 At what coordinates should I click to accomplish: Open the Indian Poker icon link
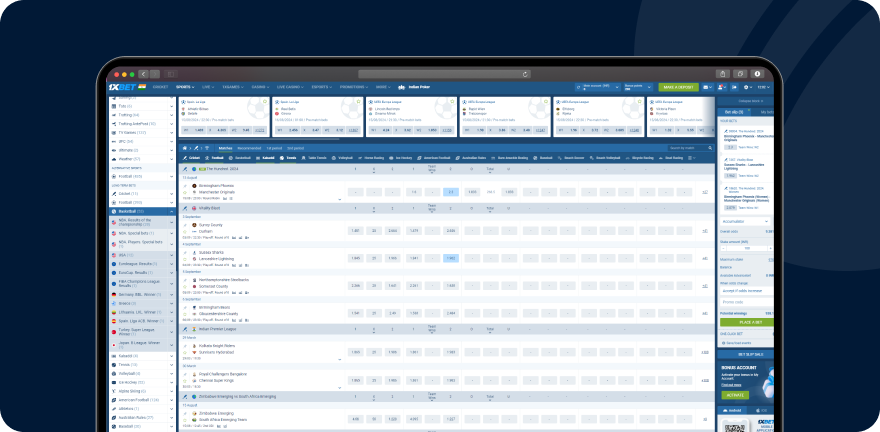coord(401,87)
